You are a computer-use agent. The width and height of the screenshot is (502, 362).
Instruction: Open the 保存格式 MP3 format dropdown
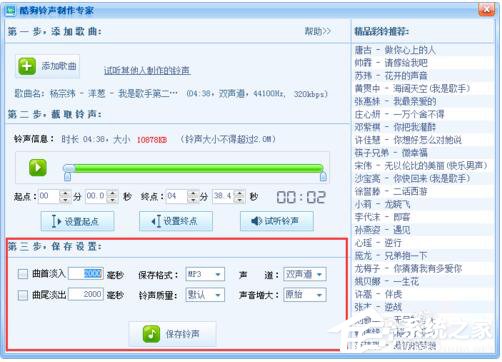click(x=205, y=274)
